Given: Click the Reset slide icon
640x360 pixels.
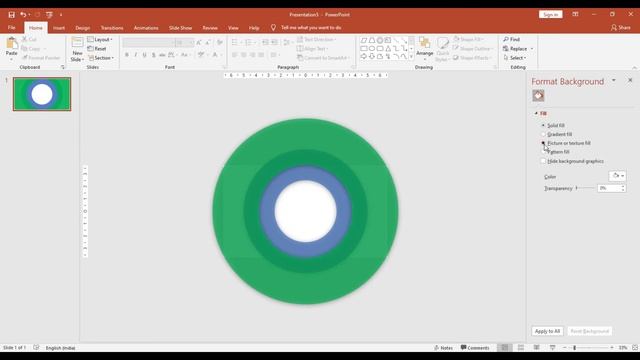Looking at the screenshot, I should 97,49.
